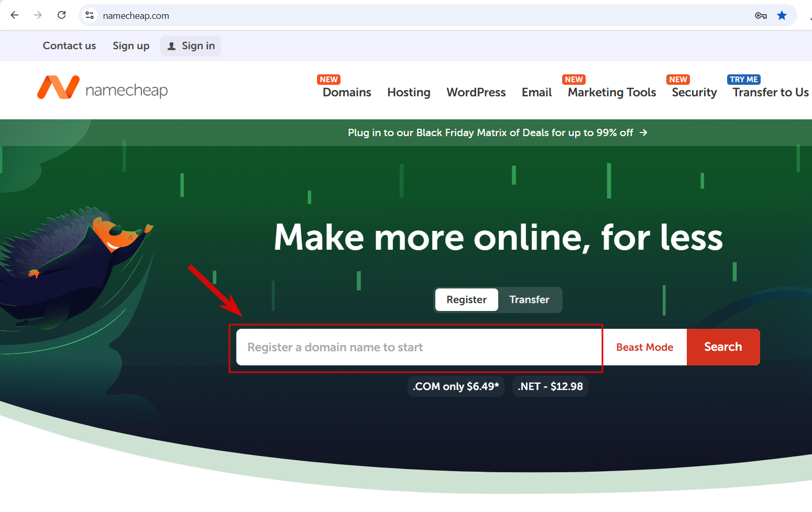Select the Register tab

click(x=466, y=299)
